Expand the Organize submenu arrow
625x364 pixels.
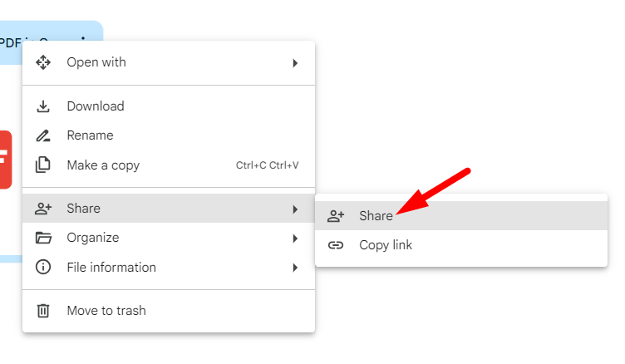pyautogui.click(x=295, y=239)
